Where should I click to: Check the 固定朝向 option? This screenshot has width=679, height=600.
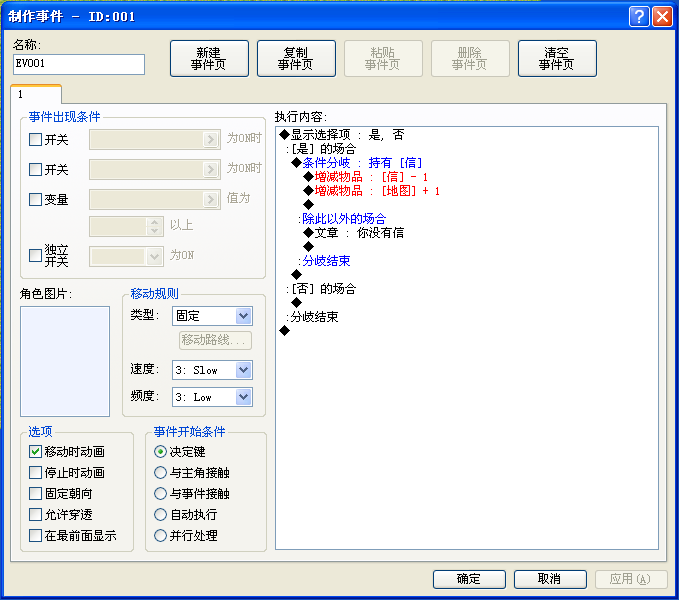point(35,494)
